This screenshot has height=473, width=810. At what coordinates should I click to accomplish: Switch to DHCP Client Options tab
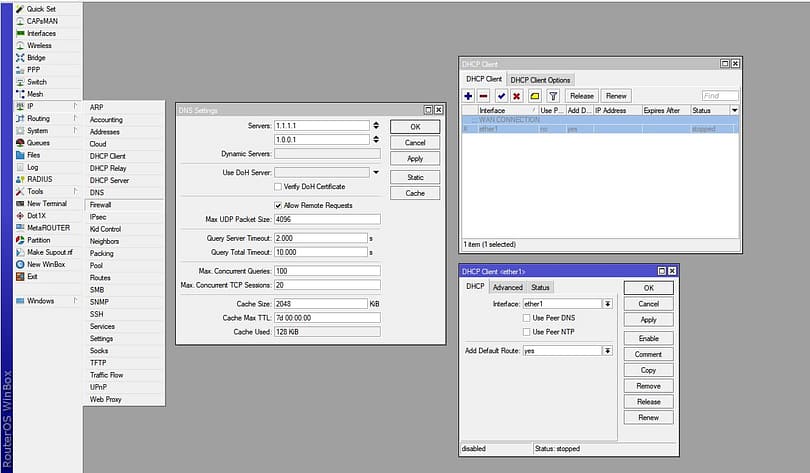point(540,80)
